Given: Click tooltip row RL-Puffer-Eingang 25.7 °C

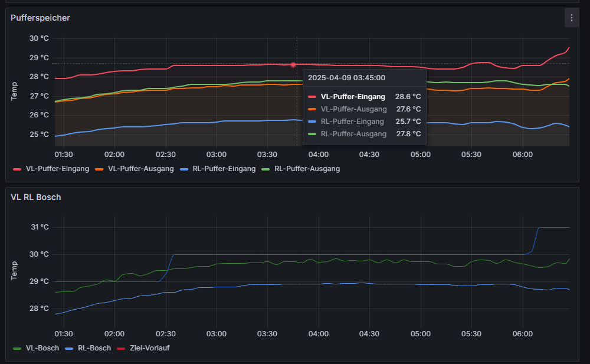Looking at the screenshot, I should tap(364, 122).
